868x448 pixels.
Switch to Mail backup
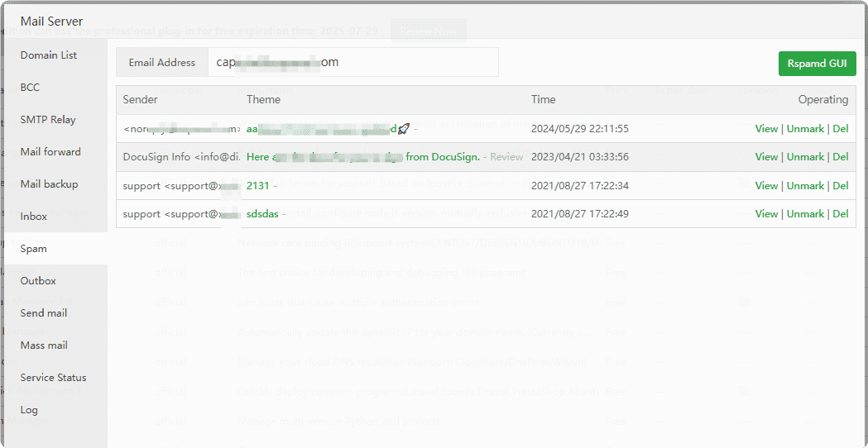(50, 183)
